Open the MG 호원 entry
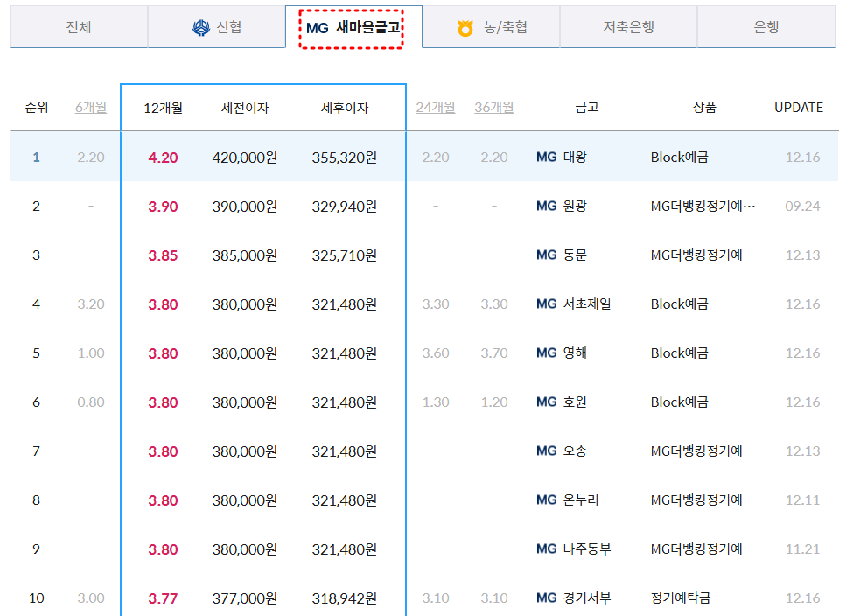Viewport: 846px width, 616px height. coord(561,402)
